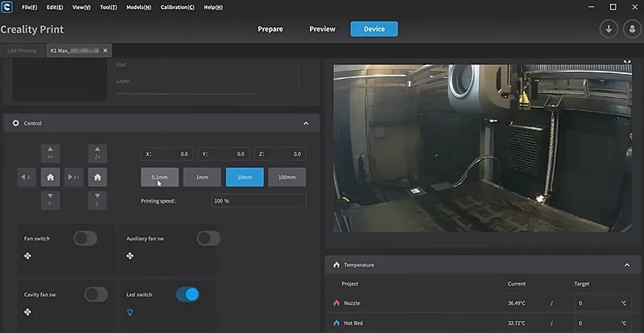Lower the axis with Z- arrow button

97,200
